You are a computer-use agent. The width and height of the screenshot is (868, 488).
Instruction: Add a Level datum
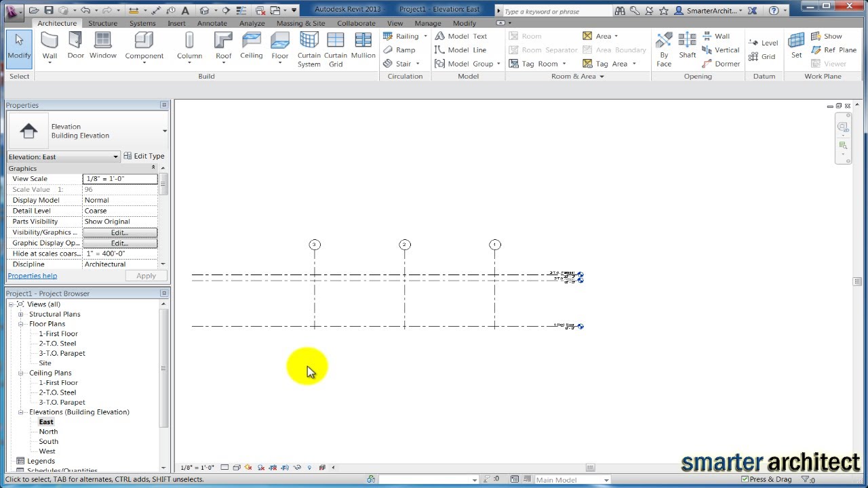(764, 43)
